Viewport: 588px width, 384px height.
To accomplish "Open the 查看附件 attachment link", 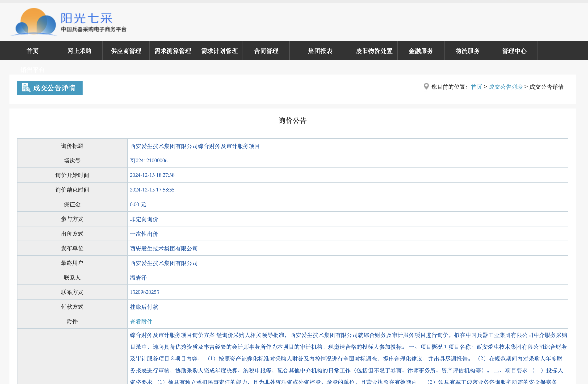I will click(141, 321).
